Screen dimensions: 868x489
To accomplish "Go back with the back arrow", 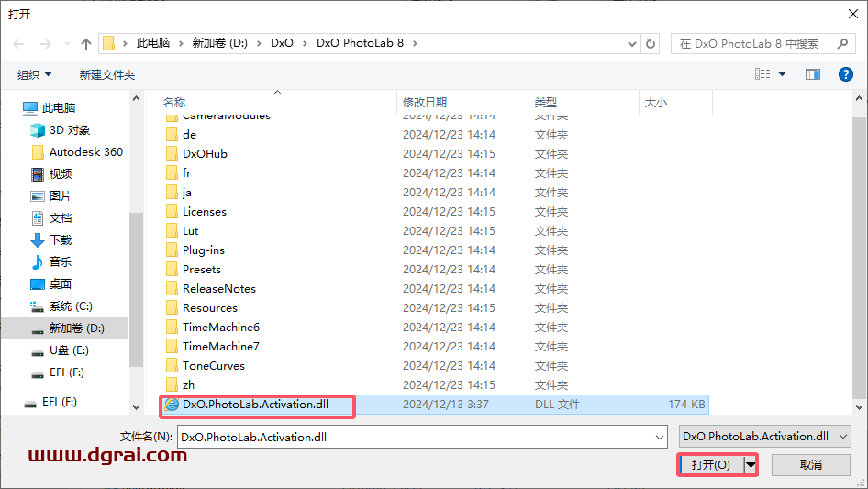I will point(18,43).
